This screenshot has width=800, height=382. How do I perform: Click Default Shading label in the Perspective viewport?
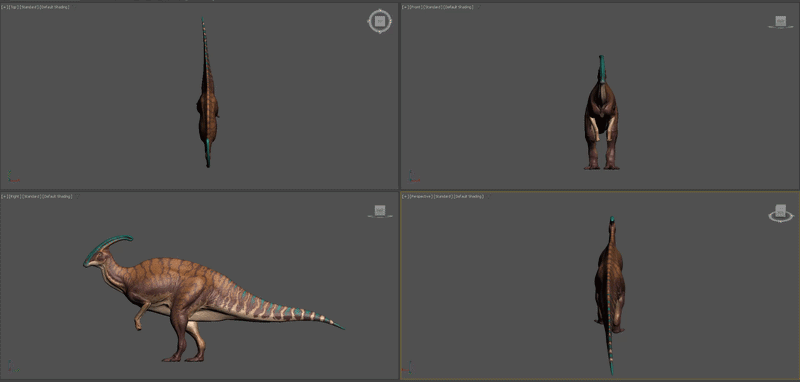click(x=468, y=196)
